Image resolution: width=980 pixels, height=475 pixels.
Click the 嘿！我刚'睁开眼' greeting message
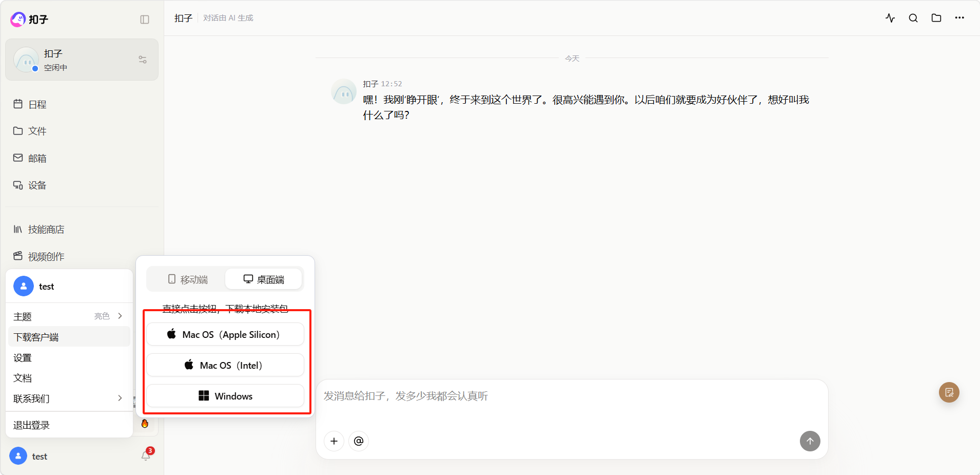pos(586,107)
